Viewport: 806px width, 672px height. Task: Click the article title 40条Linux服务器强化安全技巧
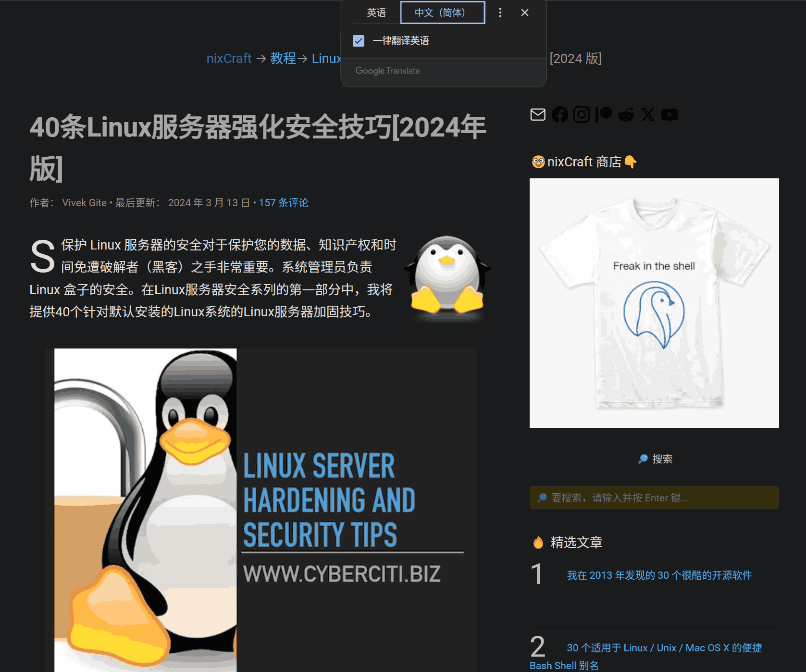point(258,148)
